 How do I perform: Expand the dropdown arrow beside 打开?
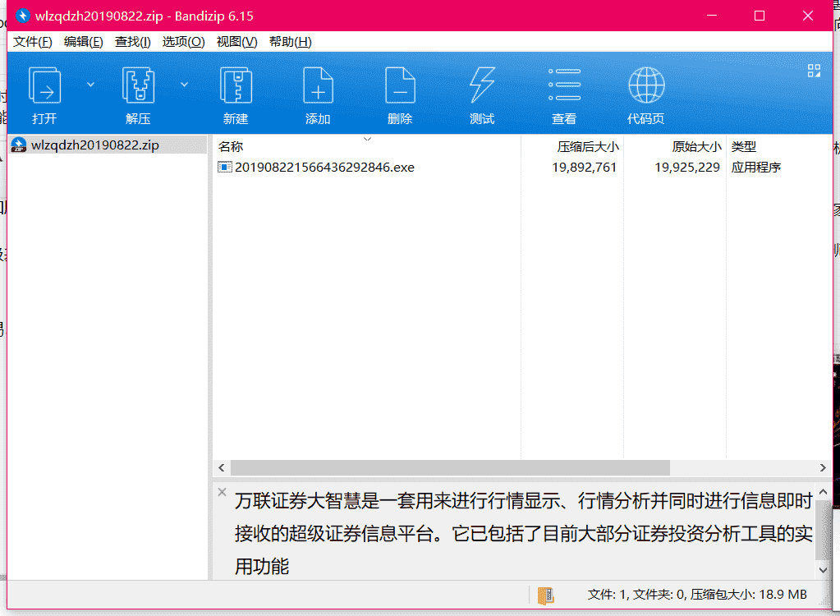(x=90, y=84)
